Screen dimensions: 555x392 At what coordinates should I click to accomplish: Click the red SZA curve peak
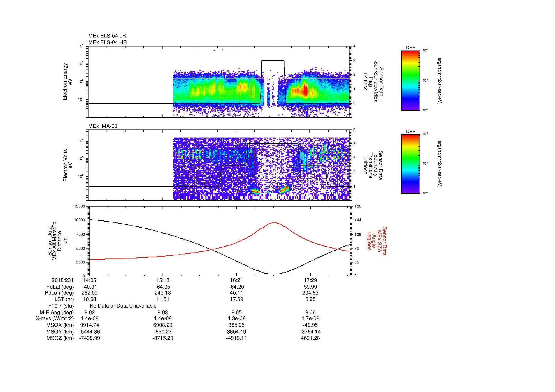pyautogui.click(x=274, y=223)
